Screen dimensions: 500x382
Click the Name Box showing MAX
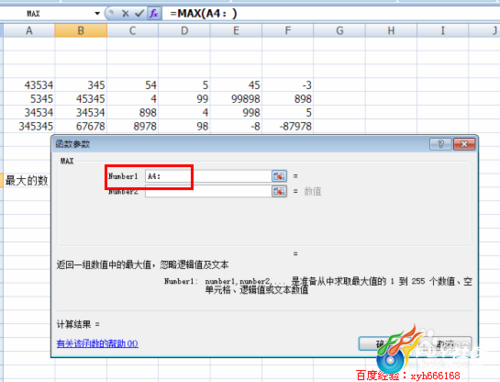50,14
